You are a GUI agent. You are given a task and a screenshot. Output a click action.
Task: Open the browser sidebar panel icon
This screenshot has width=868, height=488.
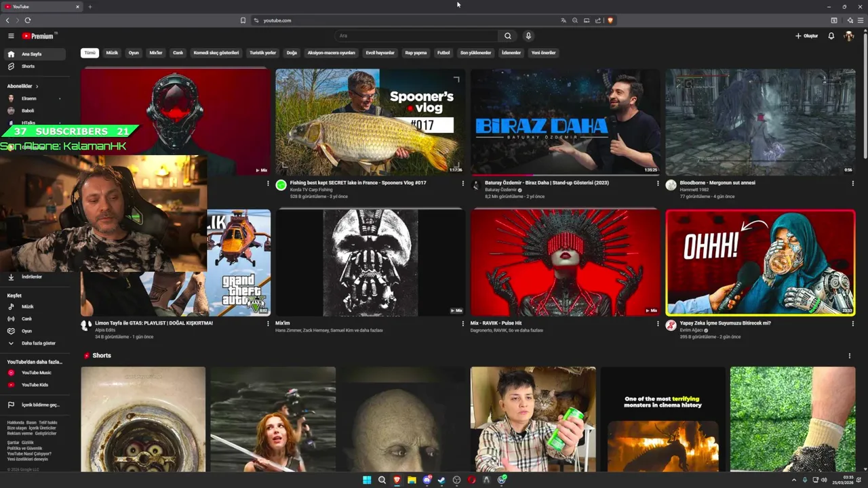click(x=834, y=20)
